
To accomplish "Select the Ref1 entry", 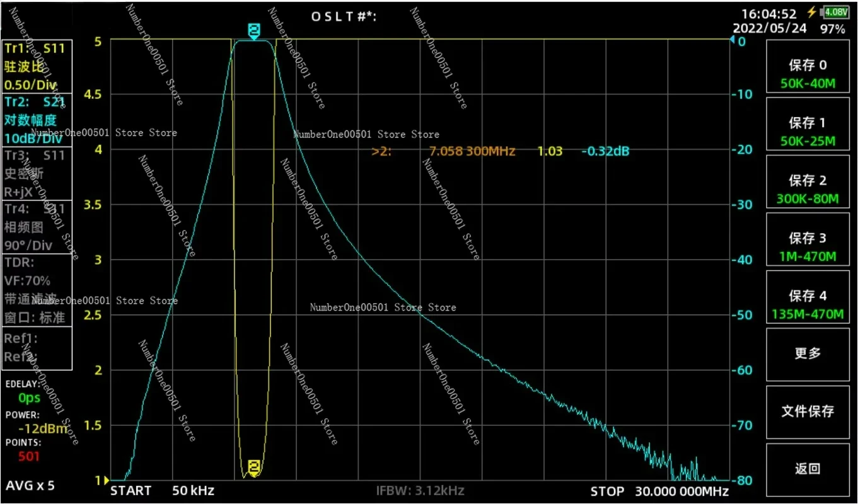I will (21, 338).
